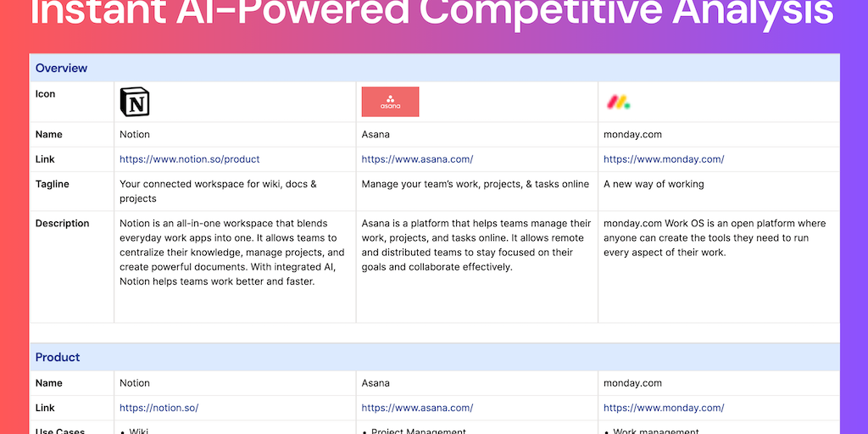Screen dimensions: 868x434
Task: Open the monday.com link in Overview section
Action: coord(664,159)
